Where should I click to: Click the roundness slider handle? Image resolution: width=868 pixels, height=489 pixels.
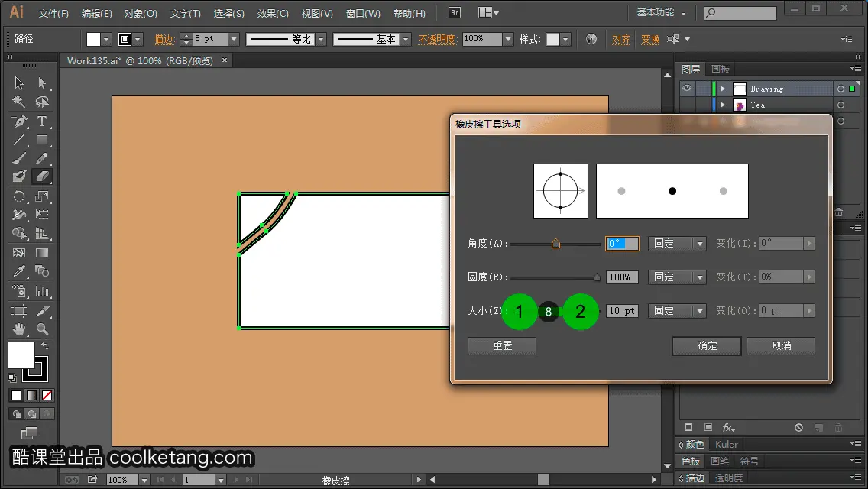[x=597, y=277]
